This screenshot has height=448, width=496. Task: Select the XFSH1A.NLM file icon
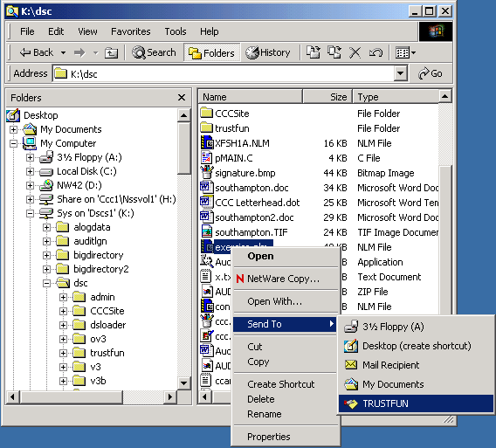tap(207, 142)
